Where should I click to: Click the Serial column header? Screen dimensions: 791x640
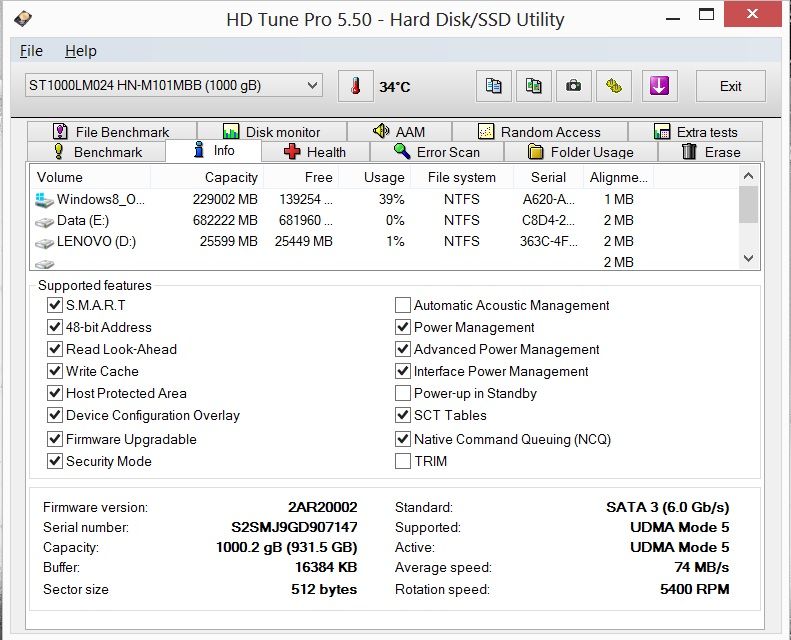coord(548,178)
